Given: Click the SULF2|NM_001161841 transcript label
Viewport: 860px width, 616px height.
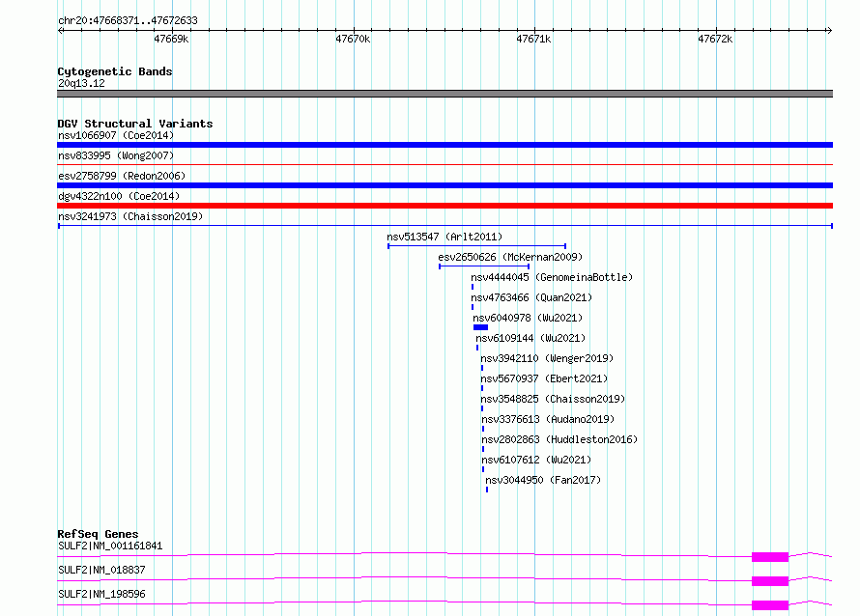Looking at the screenshot, I should coord(110,546).
